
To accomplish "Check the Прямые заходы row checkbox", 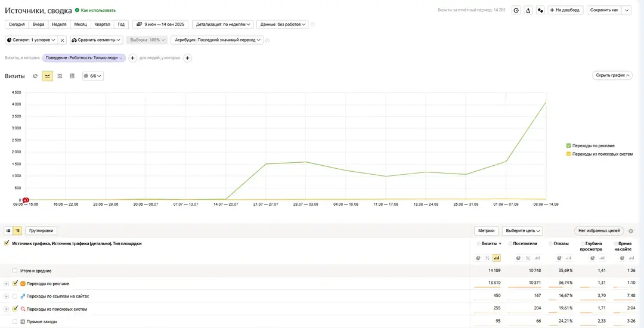I will tap(15, 321).
